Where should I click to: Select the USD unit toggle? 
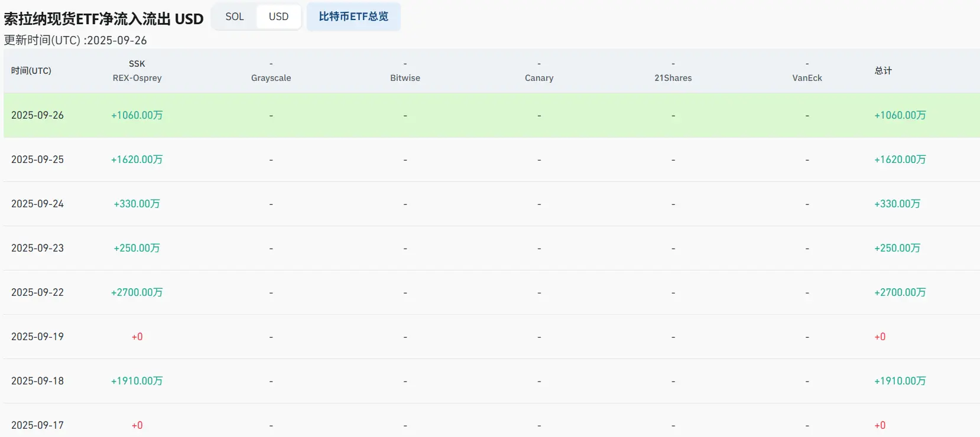tap(278, 17)
